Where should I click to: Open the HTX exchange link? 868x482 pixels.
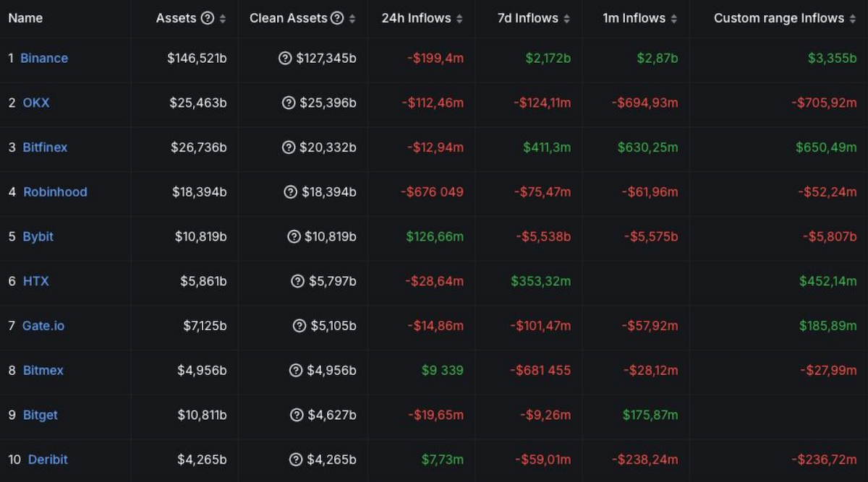point(36,281)
